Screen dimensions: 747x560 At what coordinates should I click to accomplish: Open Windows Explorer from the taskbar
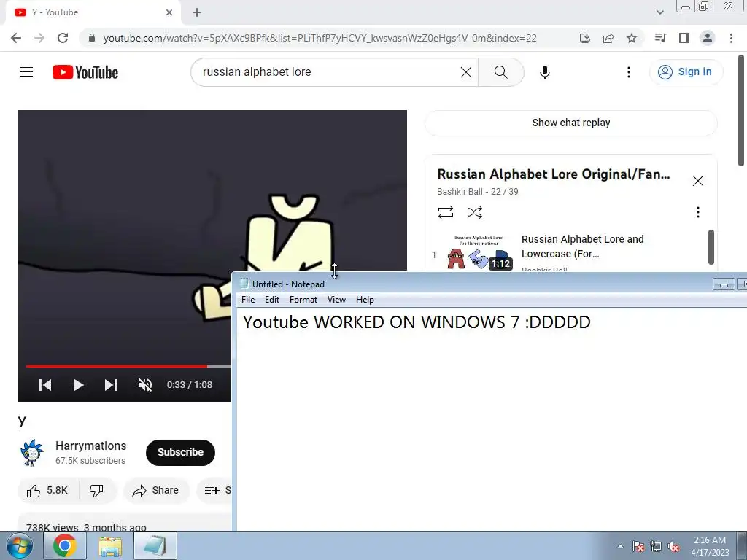(x=110, y=545)
